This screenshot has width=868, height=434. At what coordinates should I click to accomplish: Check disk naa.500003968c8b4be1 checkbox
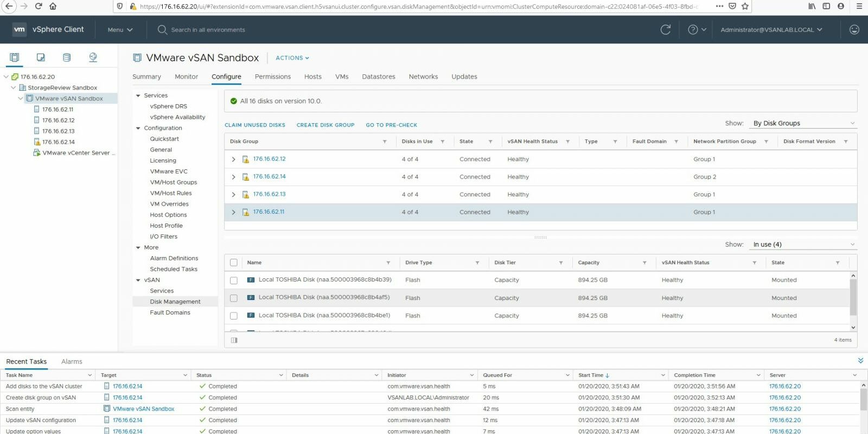[234, 316]
